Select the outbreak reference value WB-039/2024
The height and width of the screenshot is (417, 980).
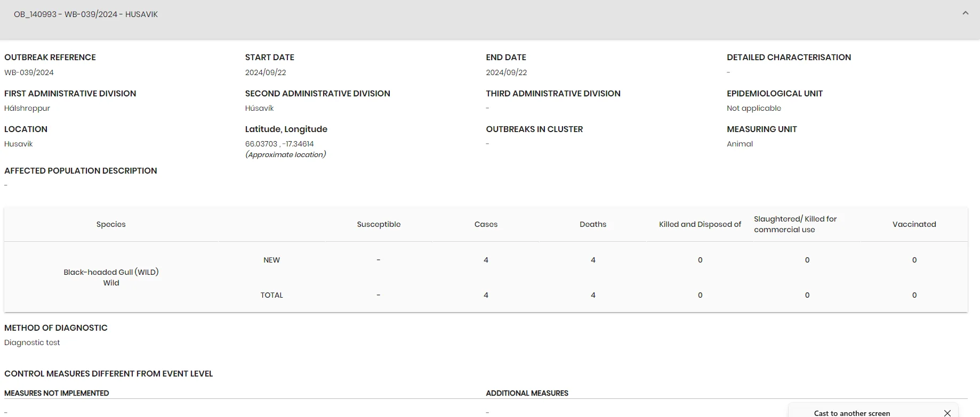click(29, 72)
